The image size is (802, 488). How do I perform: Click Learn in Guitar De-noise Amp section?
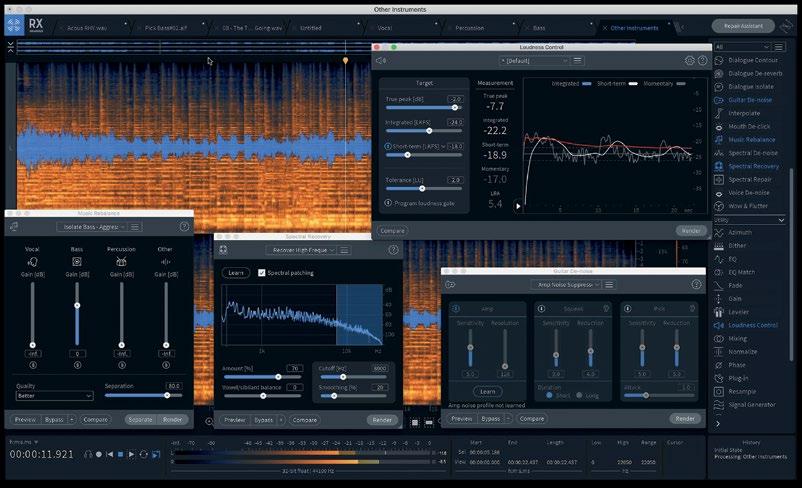pos(487,391)
